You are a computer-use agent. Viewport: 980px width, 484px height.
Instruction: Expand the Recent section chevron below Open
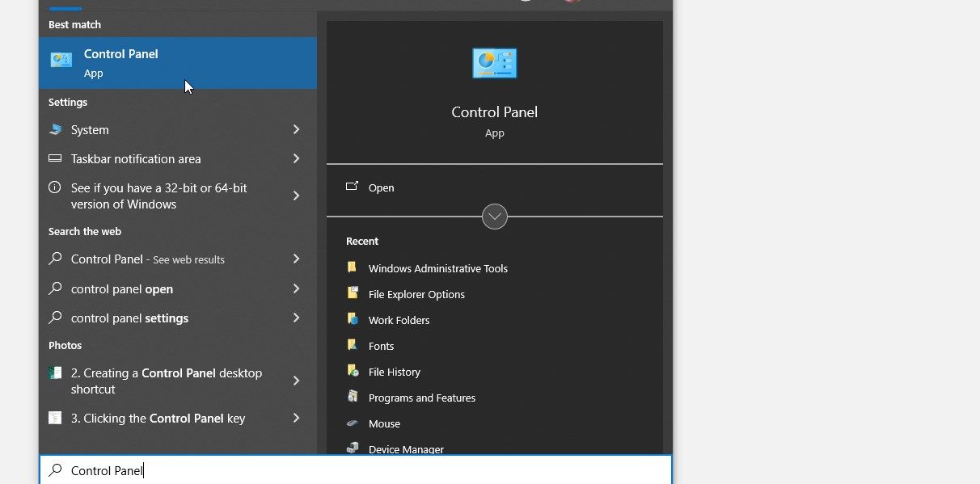(x=494, y=217)
